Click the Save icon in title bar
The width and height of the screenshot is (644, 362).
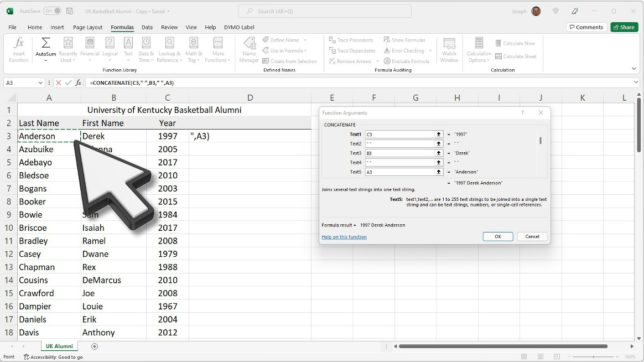tap(70, 11)
